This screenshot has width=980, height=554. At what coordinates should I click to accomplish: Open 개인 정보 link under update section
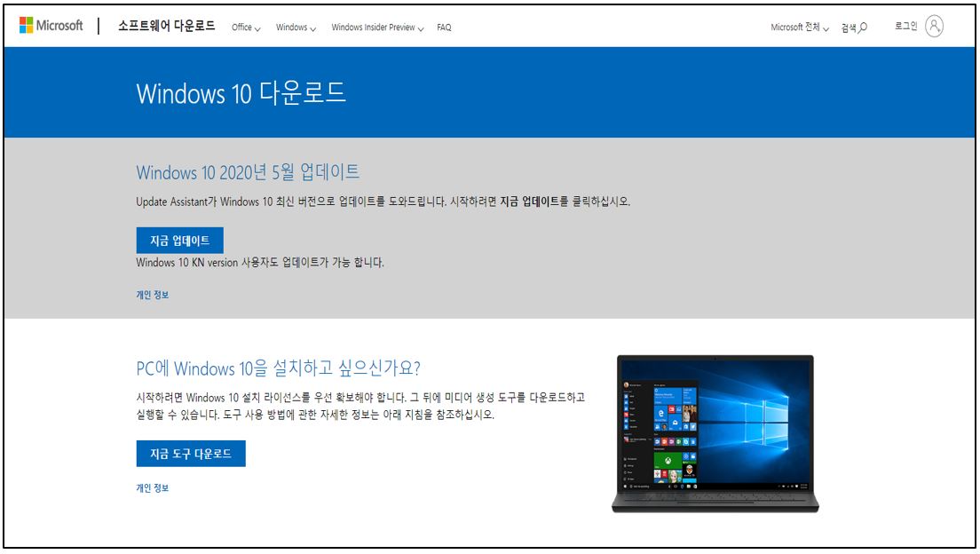click(153, 295)
